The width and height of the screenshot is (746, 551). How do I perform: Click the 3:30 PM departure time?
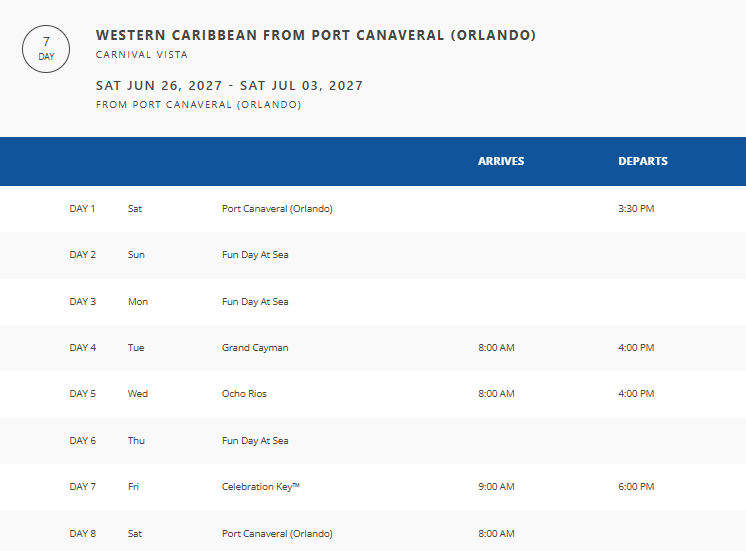[x=636, y=209]
